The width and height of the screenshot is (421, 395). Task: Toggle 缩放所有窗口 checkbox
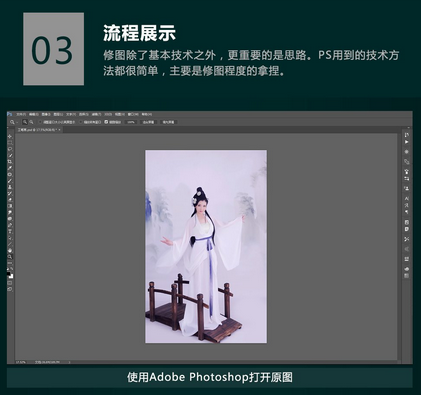click(x=81, y=122)
